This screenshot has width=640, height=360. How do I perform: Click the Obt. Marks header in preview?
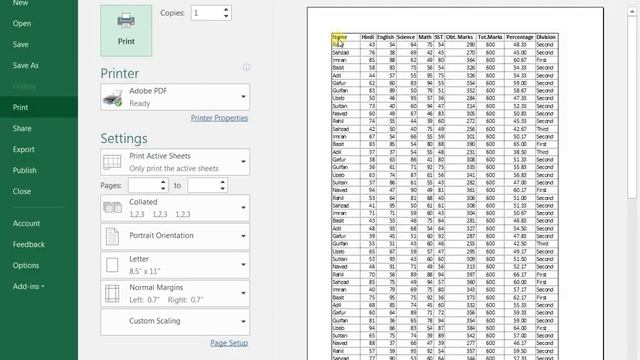coord(460,37)
